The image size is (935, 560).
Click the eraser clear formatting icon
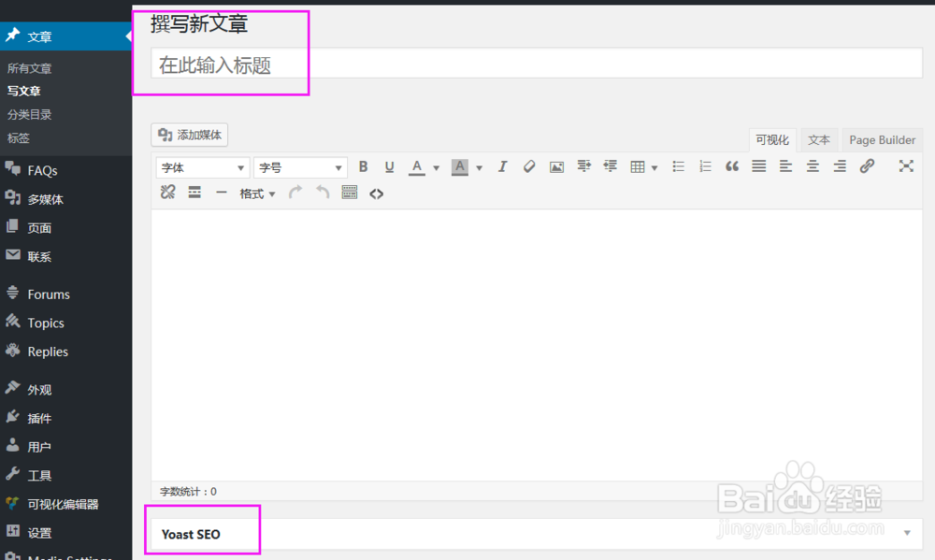(x=529, y=167)
